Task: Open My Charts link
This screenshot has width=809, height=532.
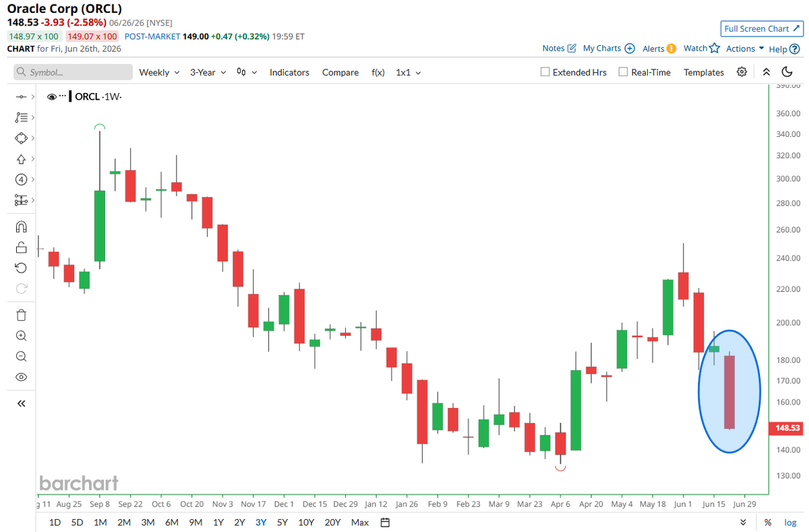Action: [x=609, y=49]
